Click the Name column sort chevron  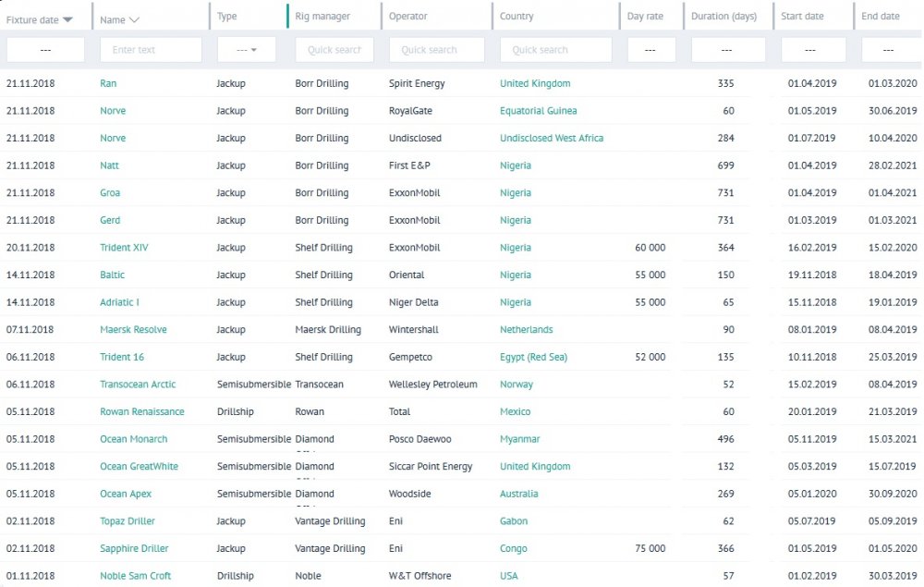coord(134,19)
